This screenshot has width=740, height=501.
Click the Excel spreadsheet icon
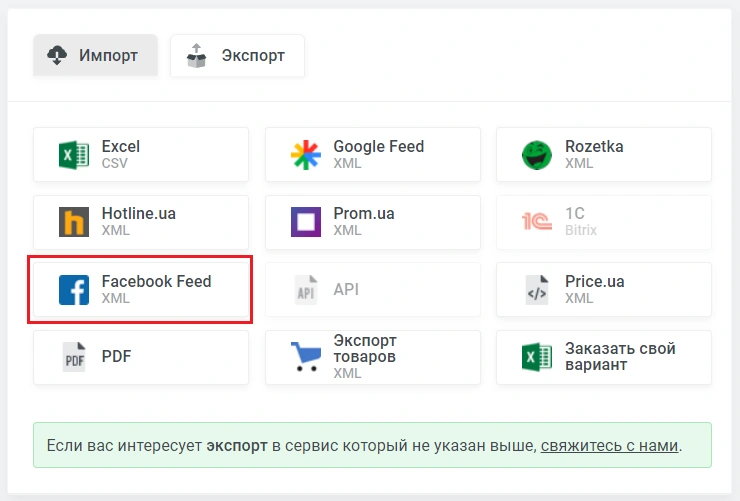[x=74, y=155]
